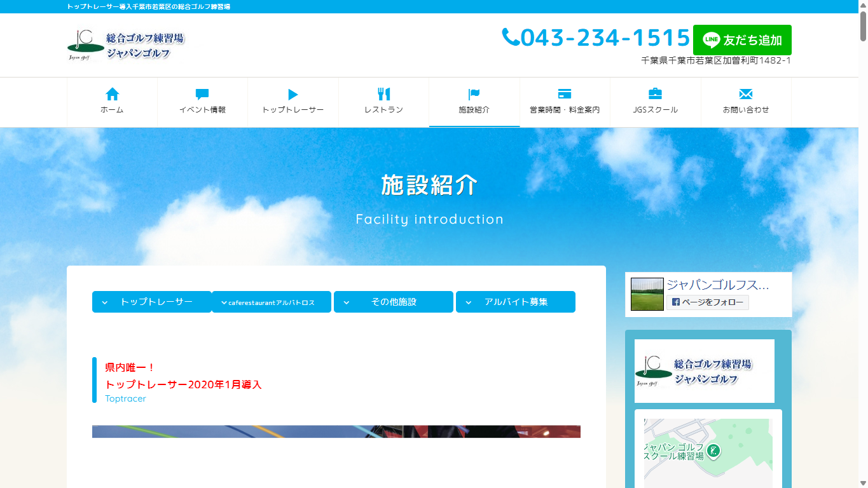The width and height of the screenshot is (868, 488).
Task: Open イベント情報 menu item
Action: [202, 102]
